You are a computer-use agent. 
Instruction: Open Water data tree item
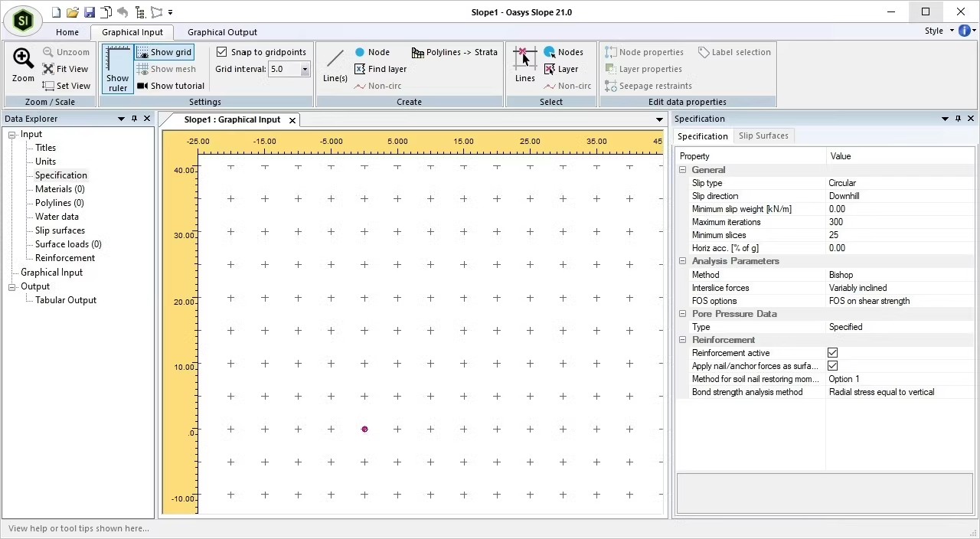click(57, 217)
